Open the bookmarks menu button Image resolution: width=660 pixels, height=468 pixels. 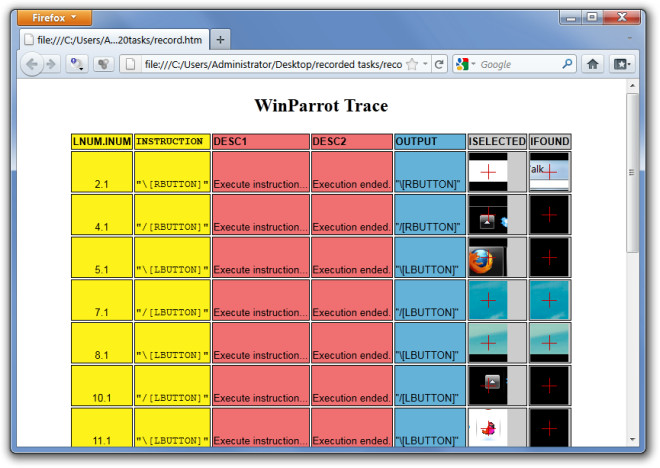click(622, 64)
